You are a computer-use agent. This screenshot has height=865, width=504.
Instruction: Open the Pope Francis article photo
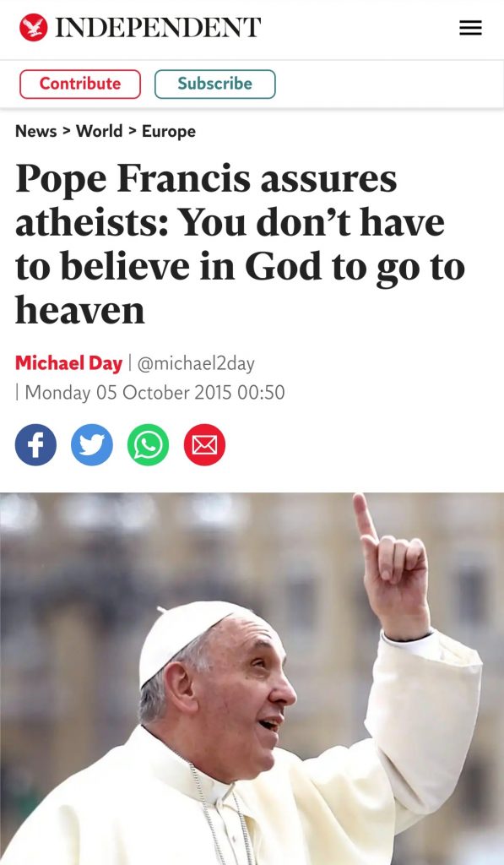coord(252,678)
